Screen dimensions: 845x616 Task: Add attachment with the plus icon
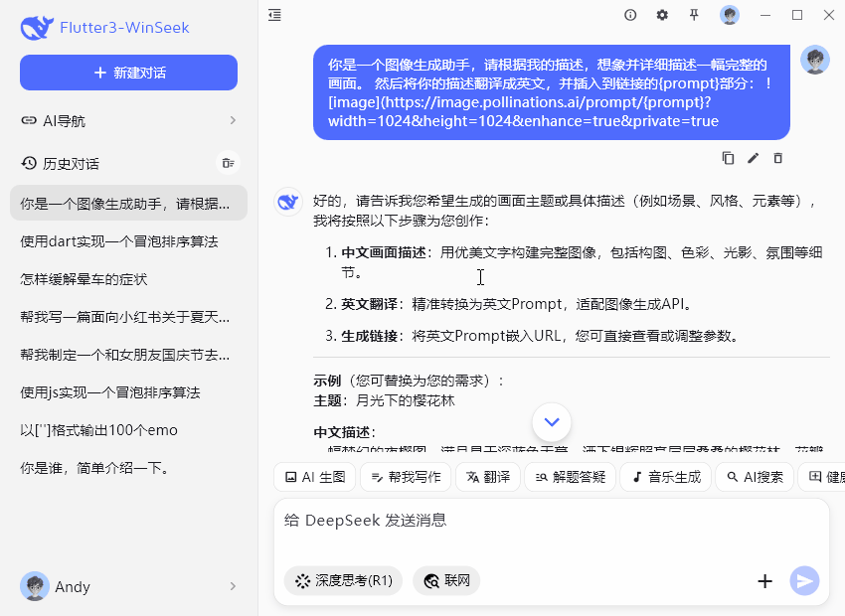(764, 581)
